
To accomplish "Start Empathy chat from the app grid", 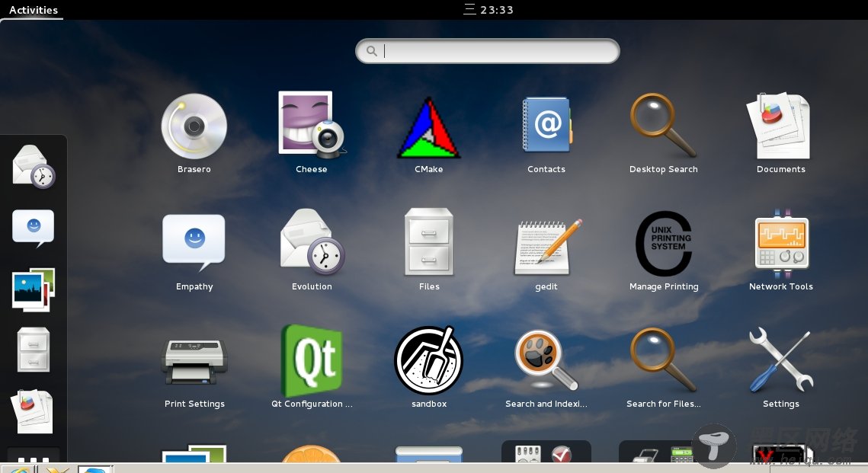I will point(194,242).
